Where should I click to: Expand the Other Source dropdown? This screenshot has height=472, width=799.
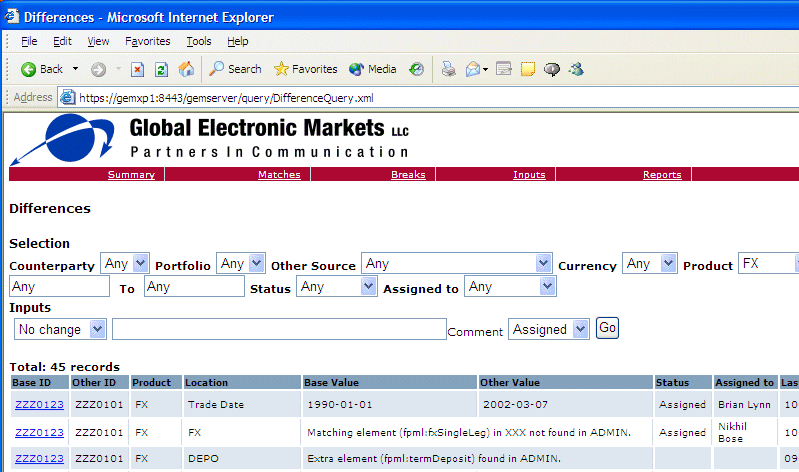click(x=543, y=264)
